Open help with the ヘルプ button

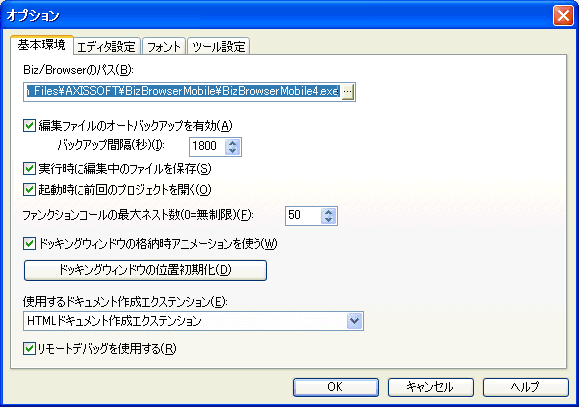pyautogui.click(x=525, y=387)
